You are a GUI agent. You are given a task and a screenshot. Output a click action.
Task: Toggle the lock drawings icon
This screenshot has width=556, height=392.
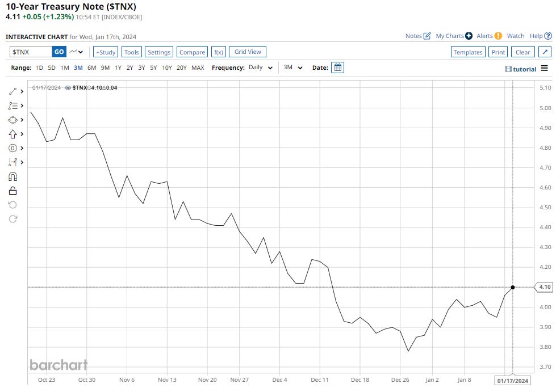(13, 191)
